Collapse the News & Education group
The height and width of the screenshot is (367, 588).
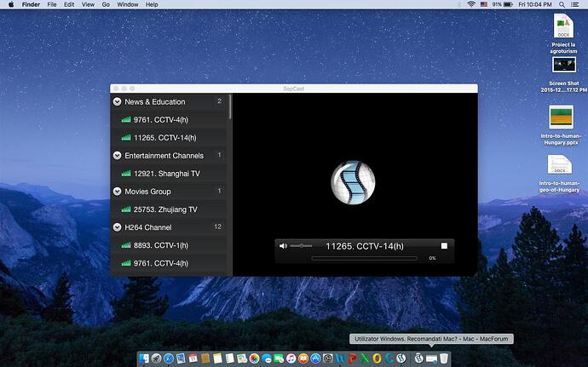[x=117, y=102]
